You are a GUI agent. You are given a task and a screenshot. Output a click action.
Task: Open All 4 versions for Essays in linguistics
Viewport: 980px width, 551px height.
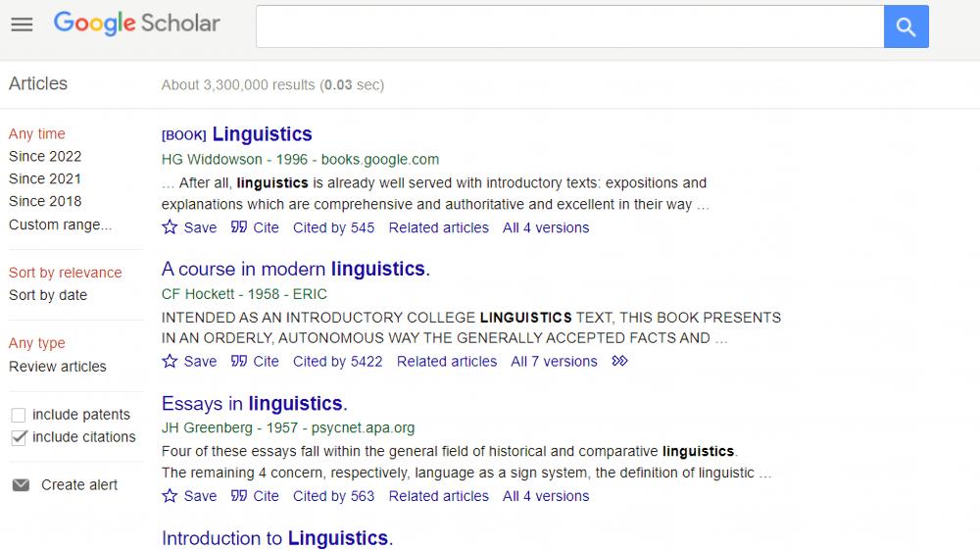point(546,496)
